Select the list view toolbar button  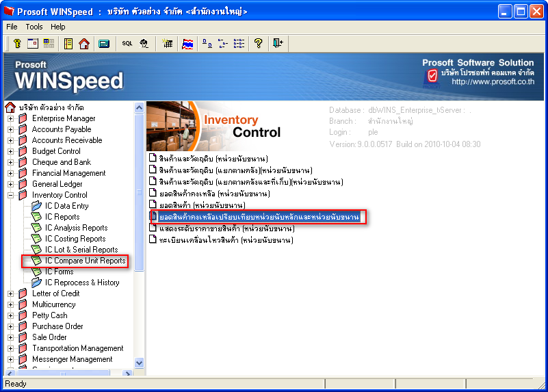[239, 44]
